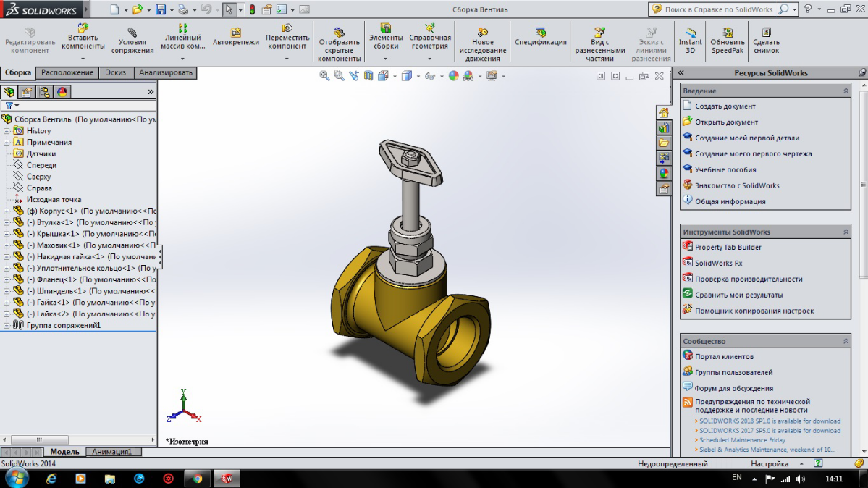The image size is (868, 488).
Task: Collapse the Введение section in resources panel
Action: (x=845, y=91)
